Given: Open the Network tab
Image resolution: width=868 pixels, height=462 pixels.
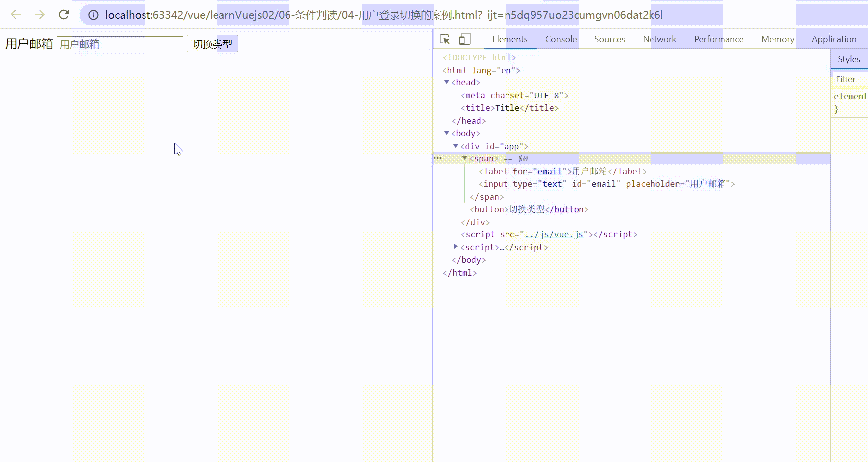Looking at the screenshot, I should [659, 39].
